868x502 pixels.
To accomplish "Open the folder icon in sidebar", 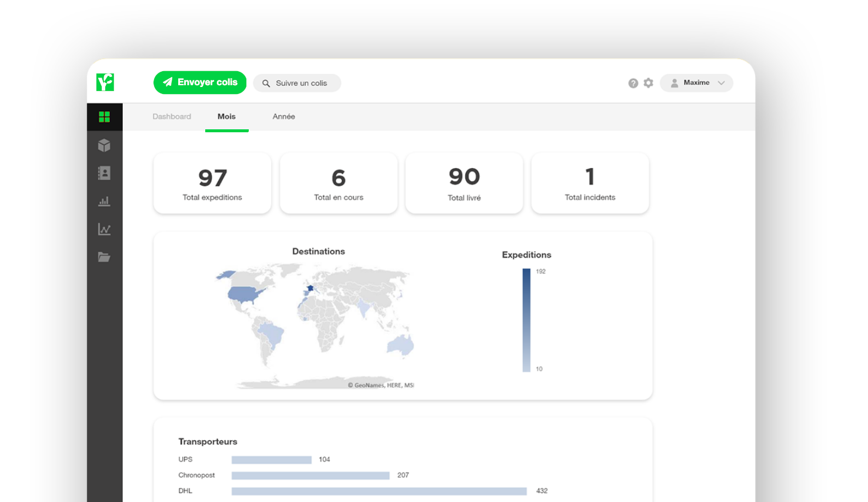I will [x=105, y=257].
